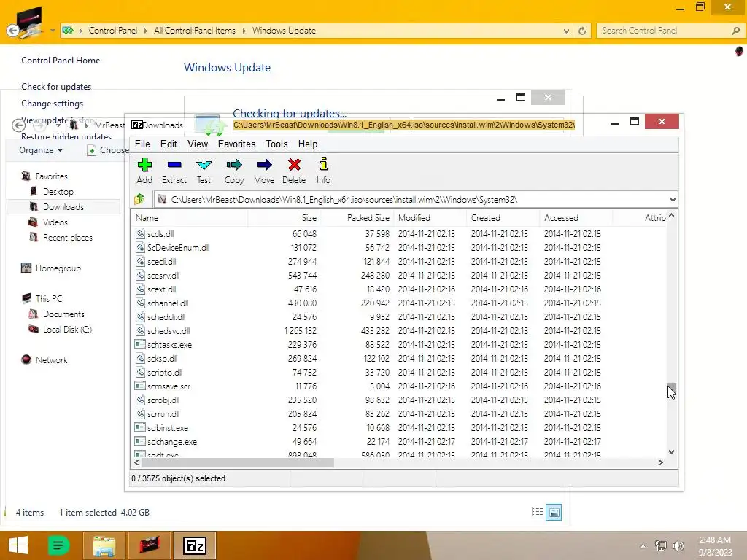
Task: Switch Explorer to large icons view
Action: [x=554, y=513]
